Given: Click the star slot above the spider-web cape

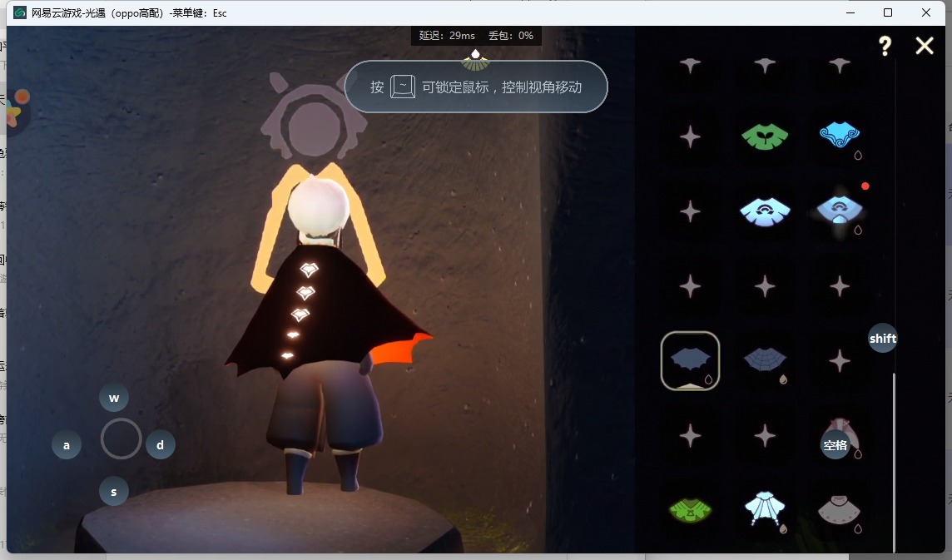Looking at the screenshot, I should click(765, 286).
